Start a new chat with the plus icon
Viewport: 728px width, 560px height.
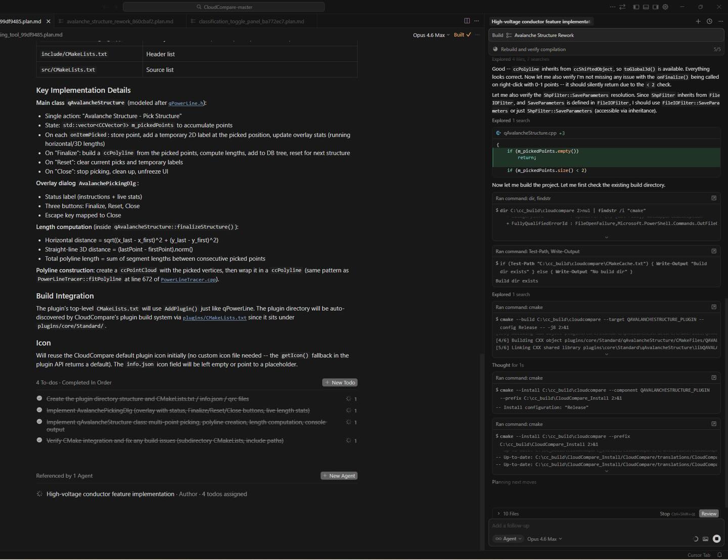pos(698,21)
